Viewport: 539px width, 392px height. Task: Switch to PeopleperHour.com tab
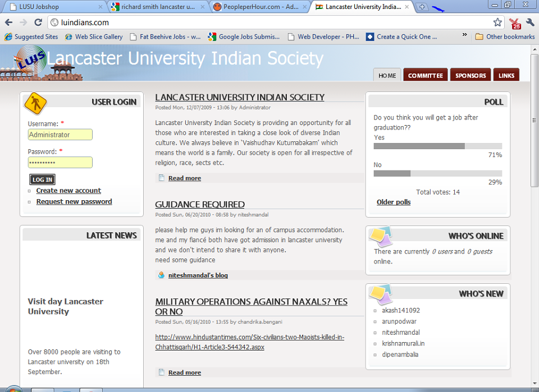[x=259, y=7]
